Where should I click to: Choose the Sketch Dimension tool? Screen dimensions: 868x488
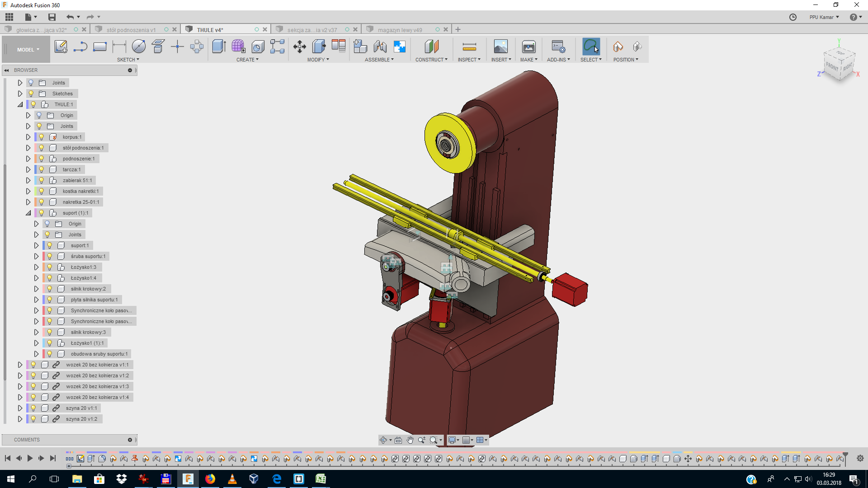click(x=119, y=47)
